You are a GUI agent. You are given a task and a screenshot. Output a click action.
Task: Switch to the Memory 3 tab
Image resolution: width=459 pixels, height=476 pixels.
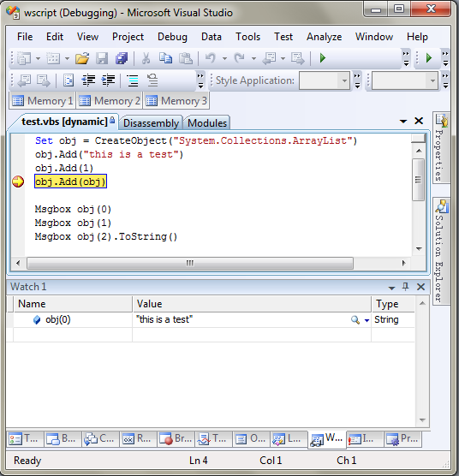176,100
